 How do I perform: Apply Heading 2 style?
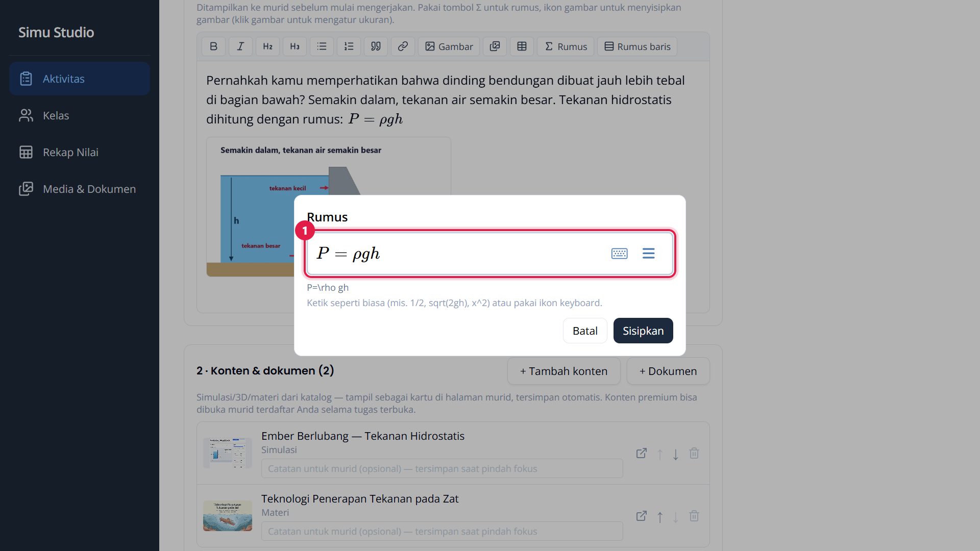point(267,46)
